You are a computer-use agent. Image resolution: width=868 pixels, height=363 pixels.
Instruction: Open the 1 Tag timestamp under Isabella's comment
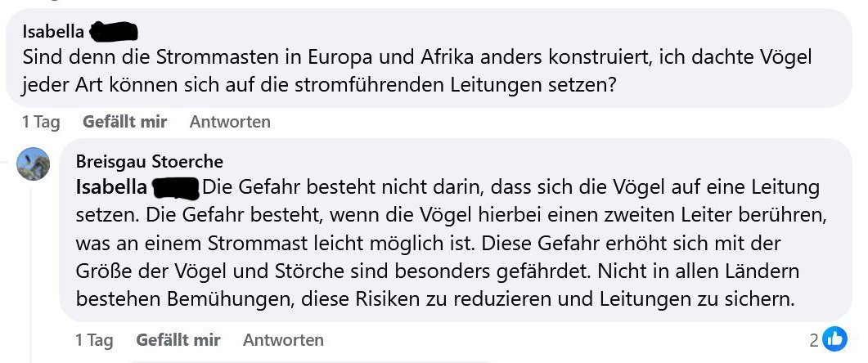point(41,122)
